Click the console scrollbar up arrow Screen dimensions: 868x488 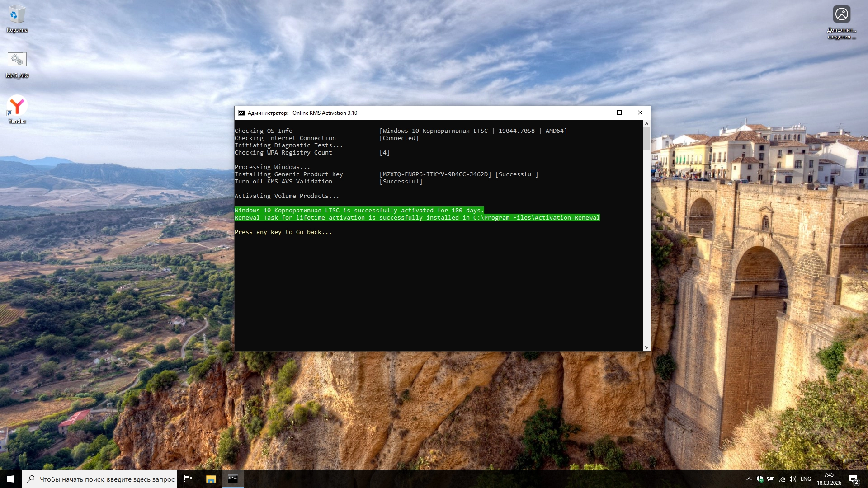click(646, 124)
